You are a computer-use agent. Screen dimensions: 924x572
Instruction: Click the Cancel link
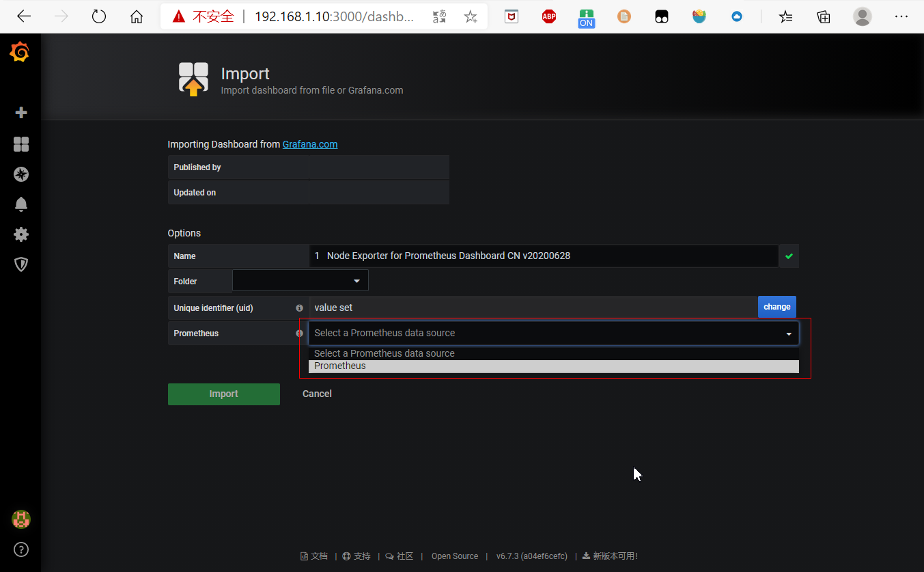317,394
